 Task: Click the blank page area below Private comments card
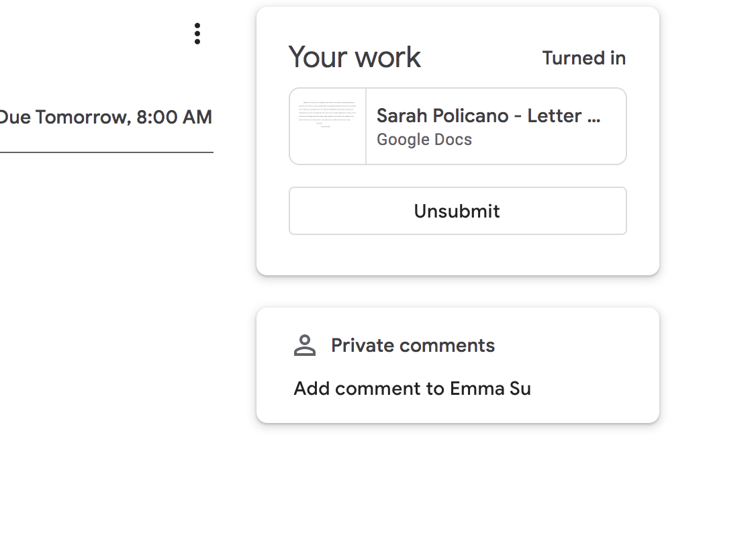click(457, 490)
